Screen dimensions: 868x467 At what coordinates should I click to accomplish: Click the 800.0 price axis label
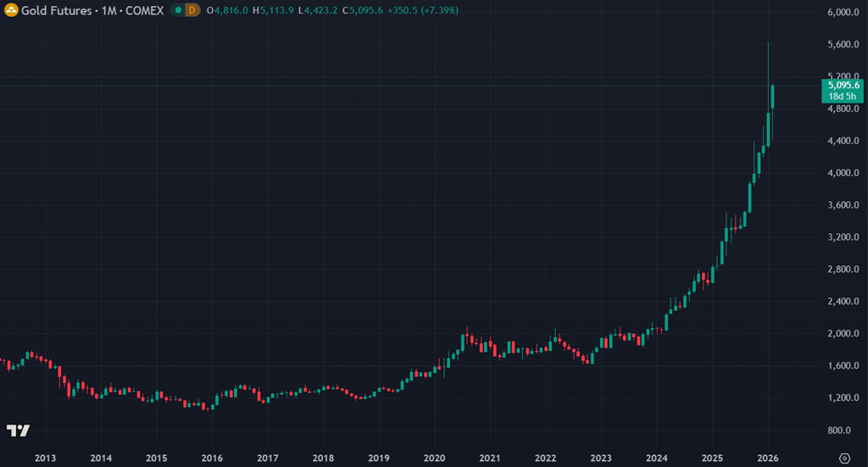coord(843,431)
